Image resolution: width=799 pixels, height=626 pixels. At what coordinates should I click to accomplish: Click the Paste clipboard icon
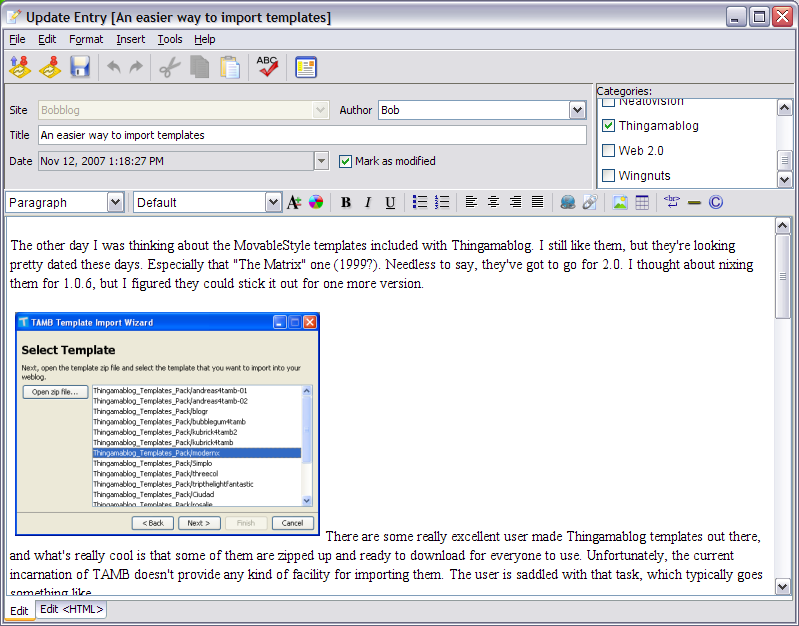pos(230,67)
